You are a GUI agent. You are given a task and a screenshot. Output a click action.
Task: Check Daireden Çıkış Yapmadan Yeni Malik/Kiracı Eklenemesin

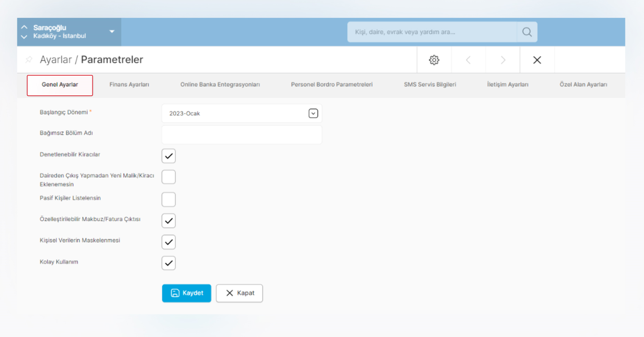(x=169, y=177)
